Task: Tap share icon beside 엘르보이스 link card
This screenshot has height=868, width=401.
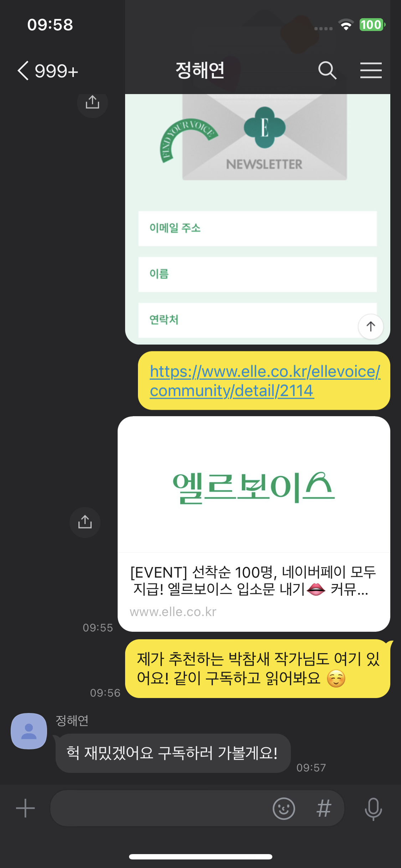Action: point(85,522)
